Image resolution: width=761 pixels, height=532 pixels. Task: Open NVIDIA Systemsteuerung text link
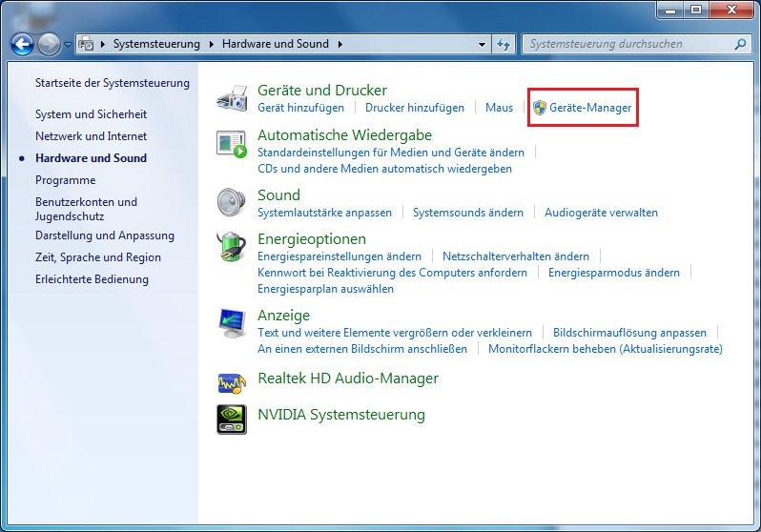tap(341, 415)
